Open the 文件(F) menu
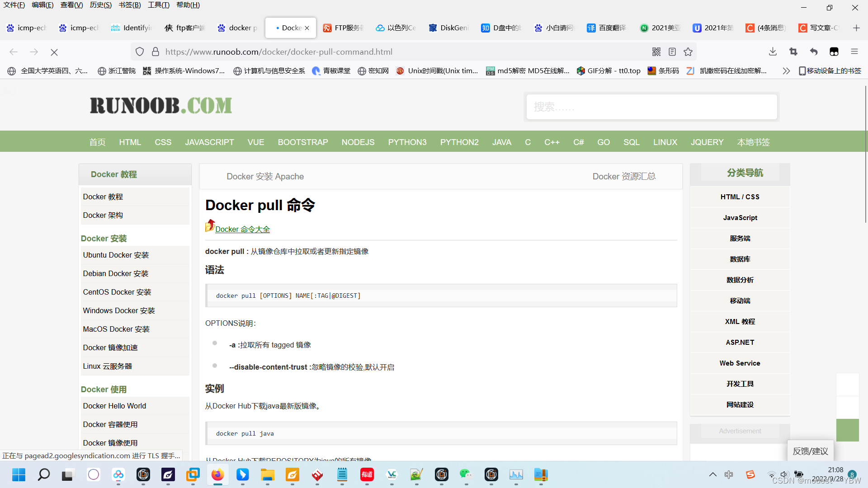Image resolution: width=868 pixels, height=488 pixels. coord(14,5)
